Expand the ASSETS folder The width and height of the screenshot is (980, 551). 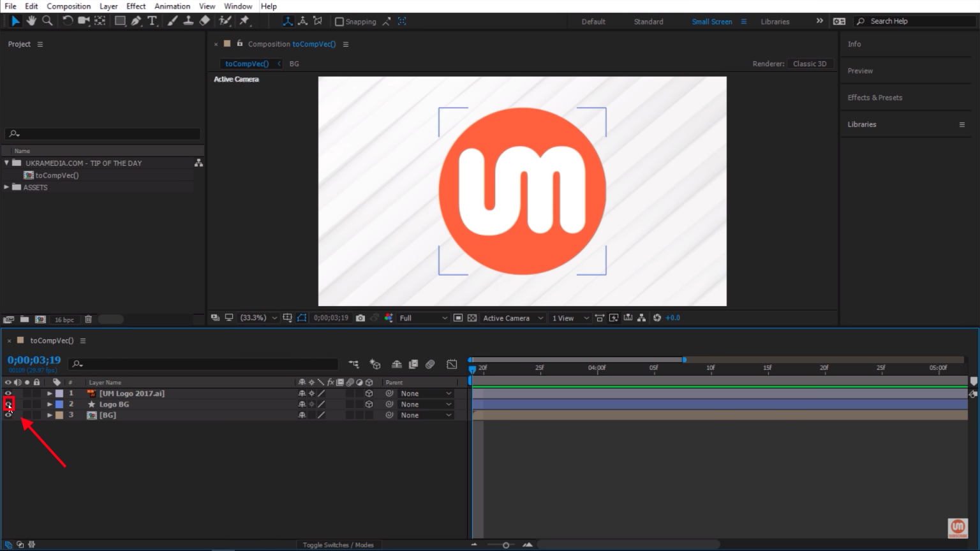coord(7,187)
